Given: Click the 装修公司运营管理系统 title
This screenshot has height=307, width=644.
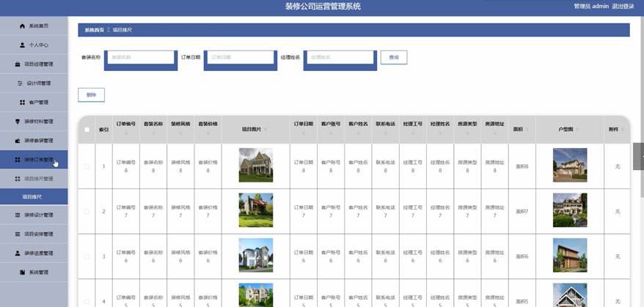Looking at the screenshot, I should point(323,7).
